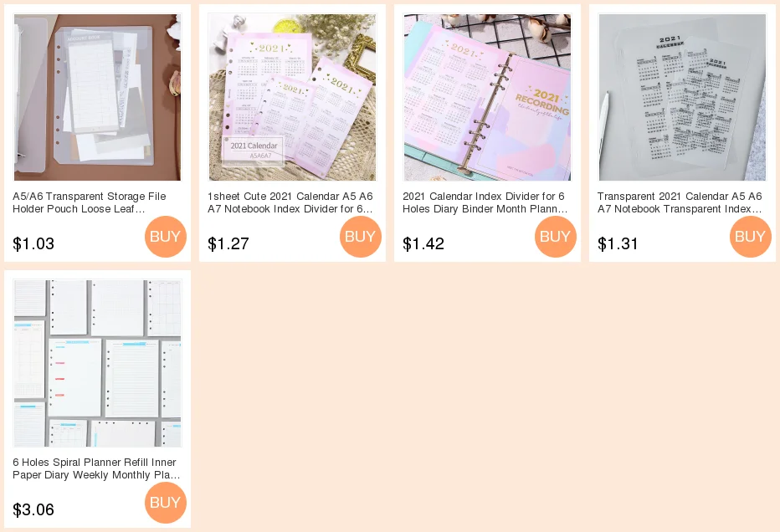Click BUY for the $1.42 index divider
Viewport: 780px width, 532px height.
click(x=556, y=237)
